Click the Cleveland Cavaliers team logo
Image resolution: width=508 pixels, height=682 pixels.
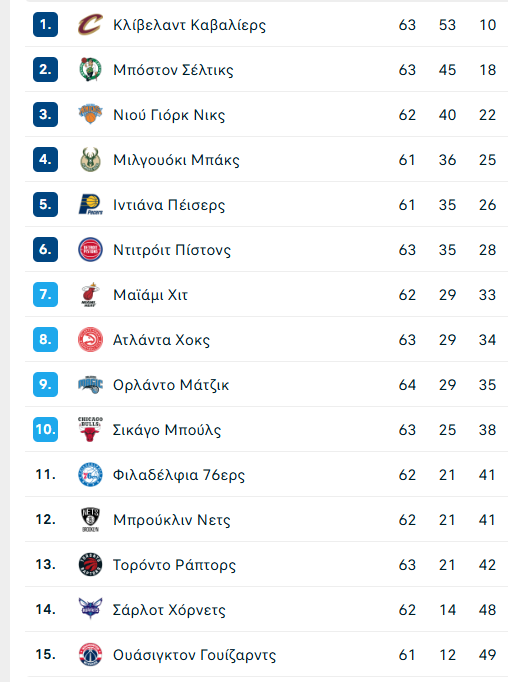pyautogui.click(x=90, y=25)
